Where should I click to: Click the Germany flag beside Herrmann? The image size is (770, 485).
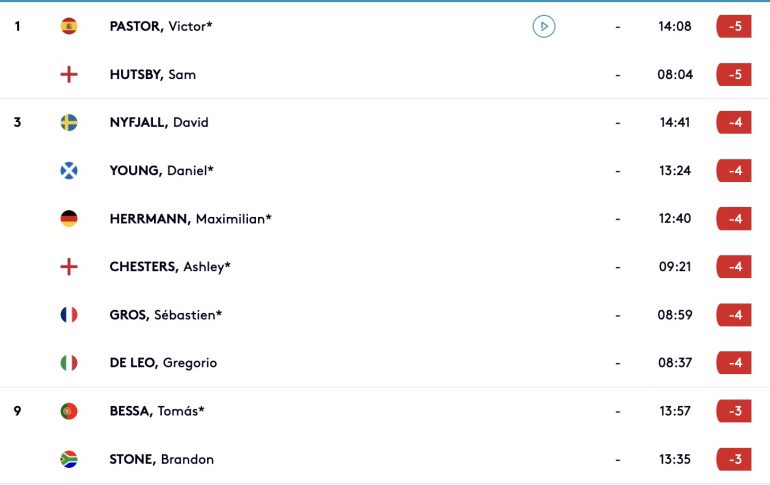[x=69, y=218]
